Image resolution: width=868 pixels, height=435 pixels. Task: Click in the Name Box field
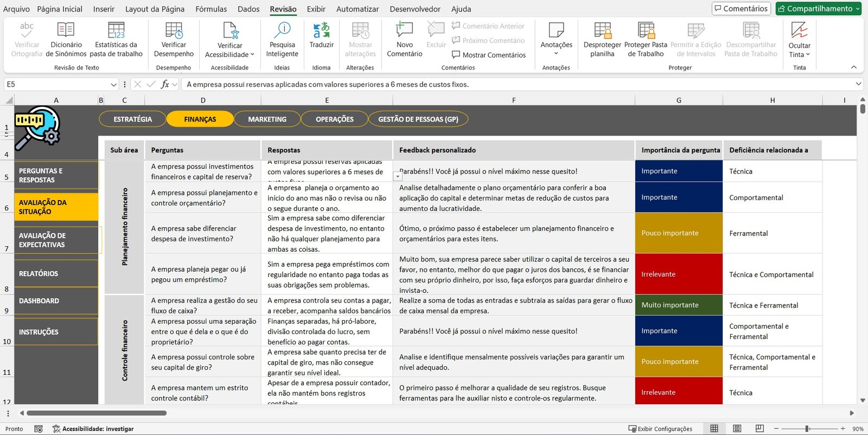(x=56, y=85)
